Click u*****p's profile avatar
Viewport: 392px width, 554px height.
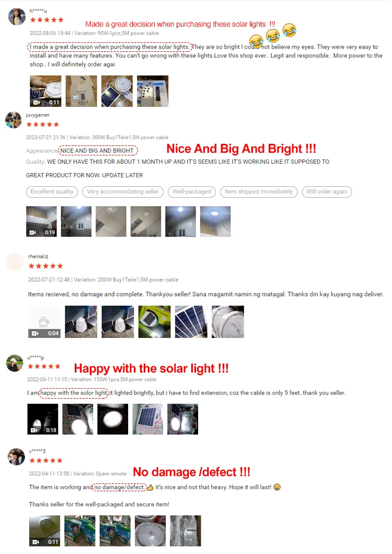click(15, 363)
